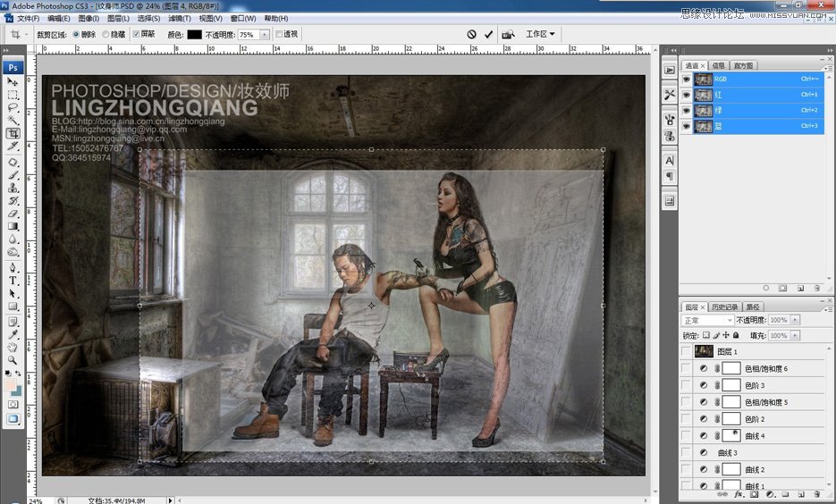Toggle the 屏蔽 (Shield) checkbox
The width and height of the screenshot is (836, 504).
pos(136,34)
